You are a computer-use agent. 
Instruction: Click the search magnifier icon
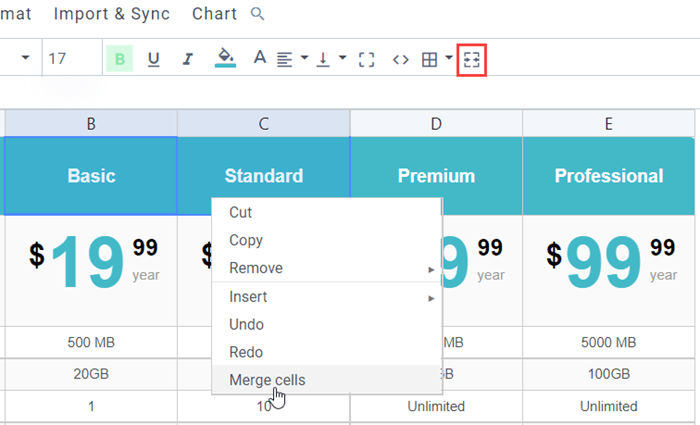pyautogui.click(x=257, y=14)
